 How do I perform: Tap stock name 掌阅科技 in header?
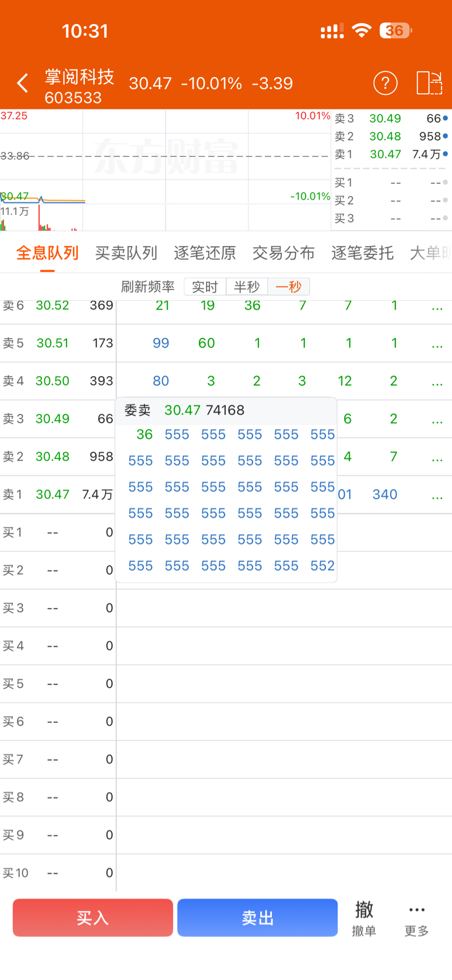pos(79,77)
